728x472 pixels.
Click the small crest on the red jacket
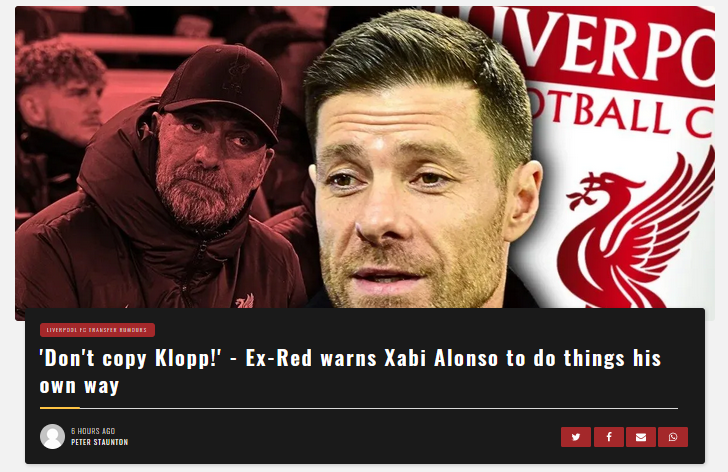click(x=245, y=301)
